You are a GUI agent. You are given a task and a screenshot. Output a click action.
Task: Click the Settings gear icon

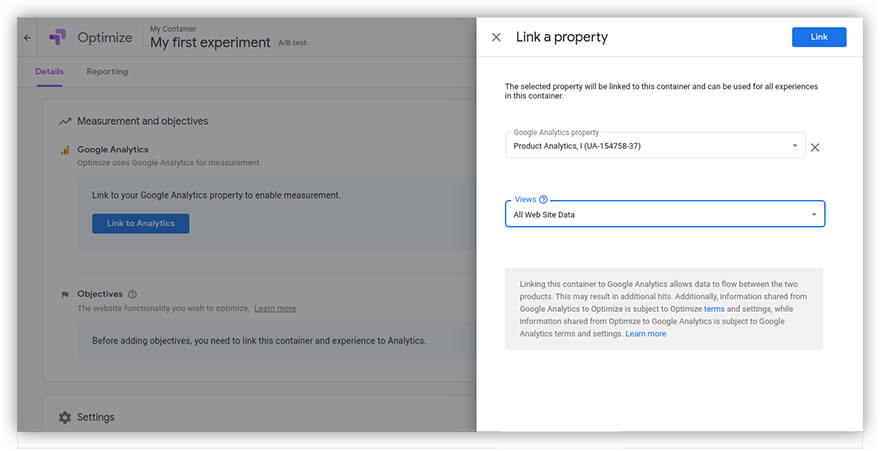click(65, 417)
